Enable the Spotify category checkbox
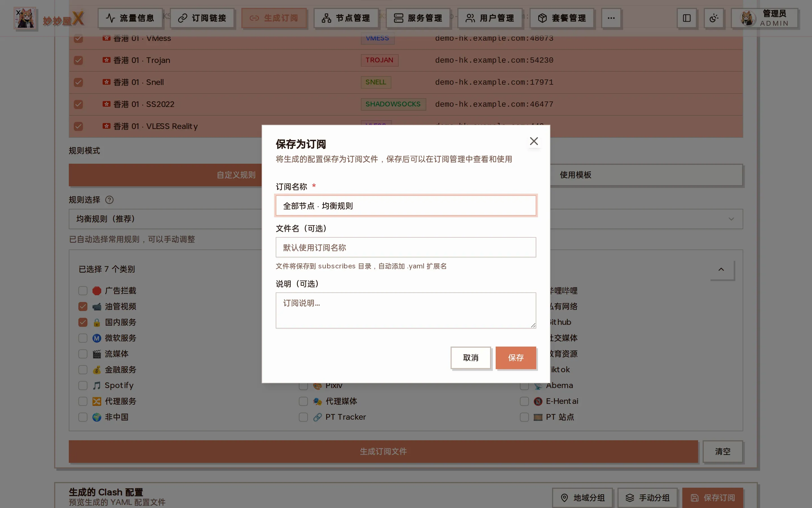Viewport: 812px width, 508px height. (83, 385)
